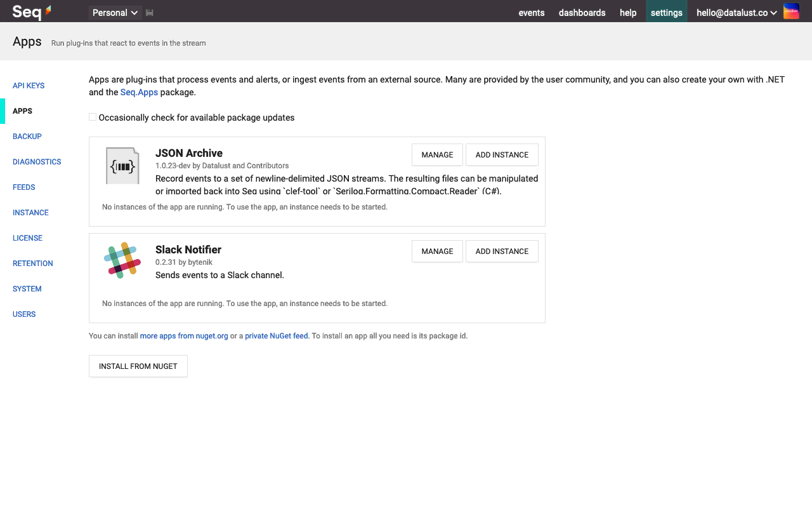Image resolution: width=812 pixels, height=508 pixels.
Task: Open the private NuGet feed link
Action: (277, 336)
